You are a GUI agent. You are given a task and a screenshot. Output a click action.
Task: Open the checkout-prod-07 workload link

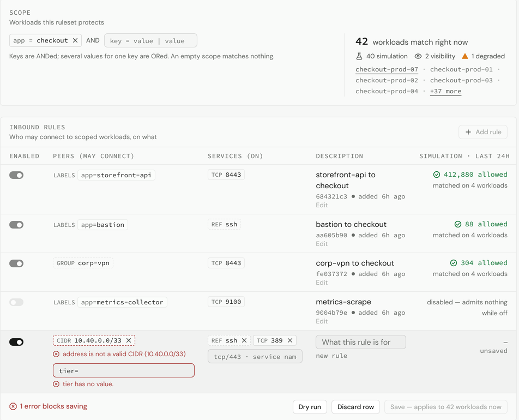tap(387, 70)
